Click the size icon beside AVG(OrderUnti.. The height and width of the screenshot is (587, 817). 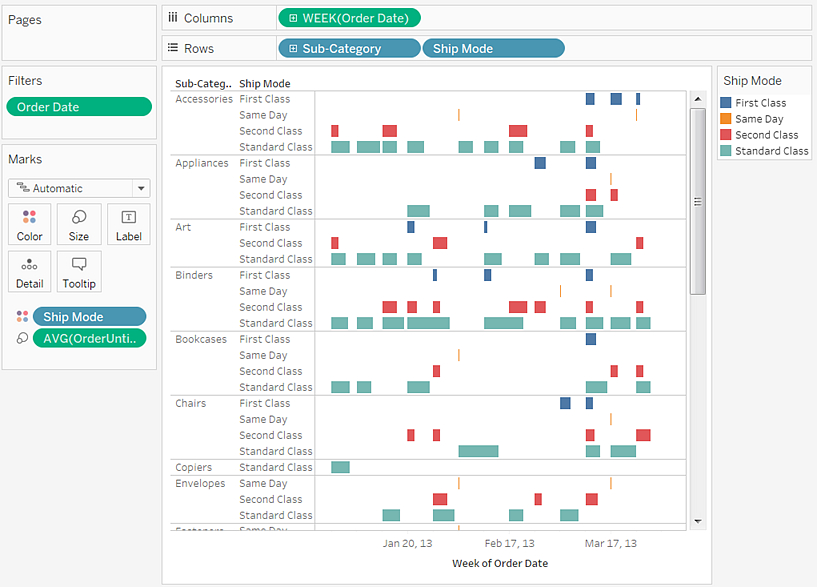(22, 338)
